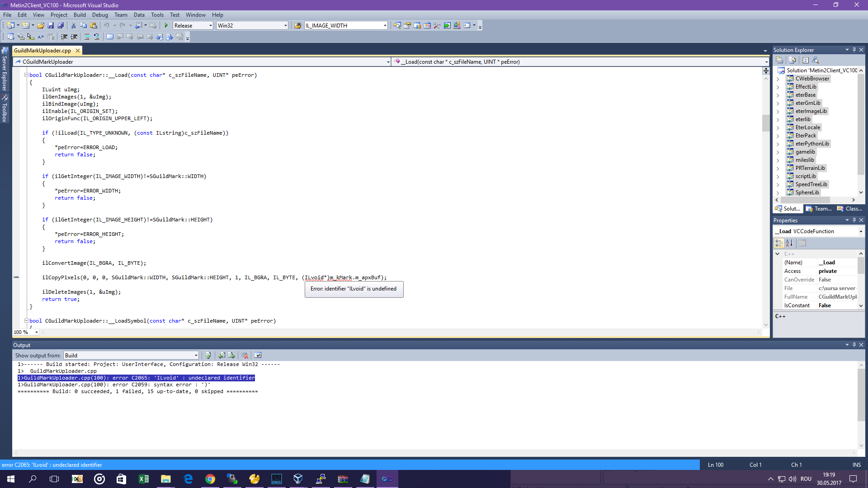Open the Build menu

[x=80, y=15]
